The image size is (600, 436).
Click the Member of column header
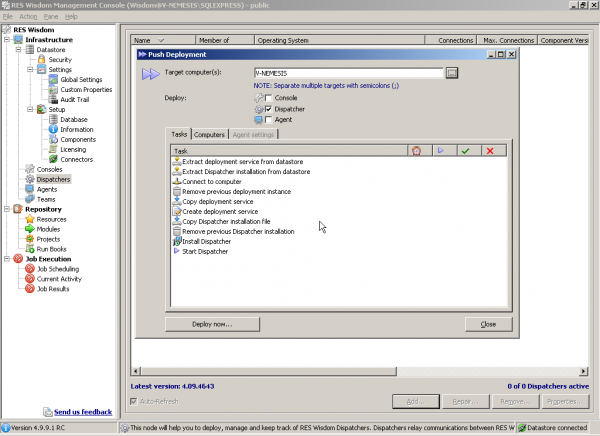[x=225, y=40]
